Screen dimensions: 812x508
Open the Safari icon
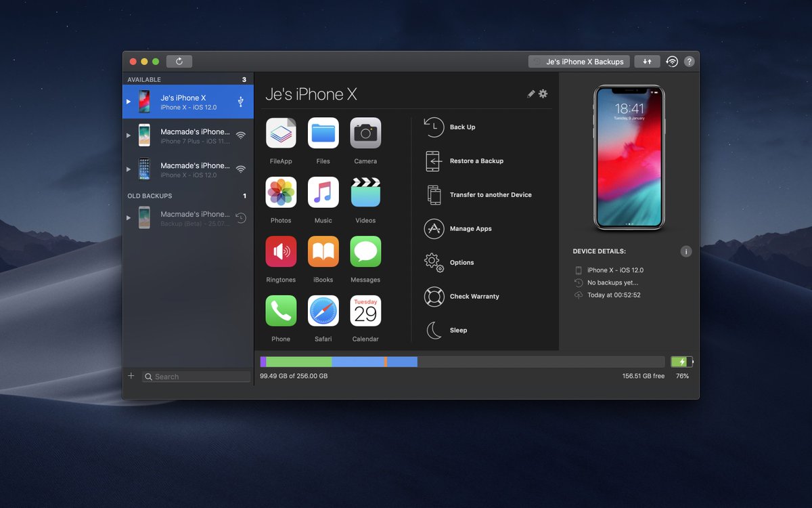(323, 311)
